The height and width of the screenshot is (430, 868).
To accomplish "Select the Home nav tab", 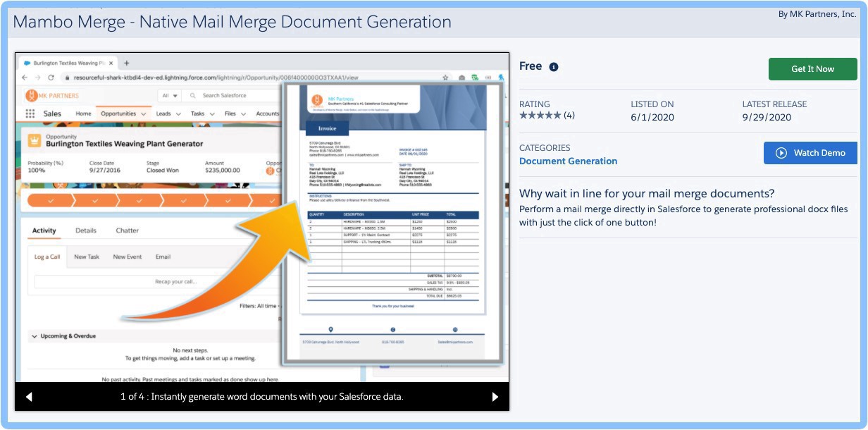I will [84, 113].
